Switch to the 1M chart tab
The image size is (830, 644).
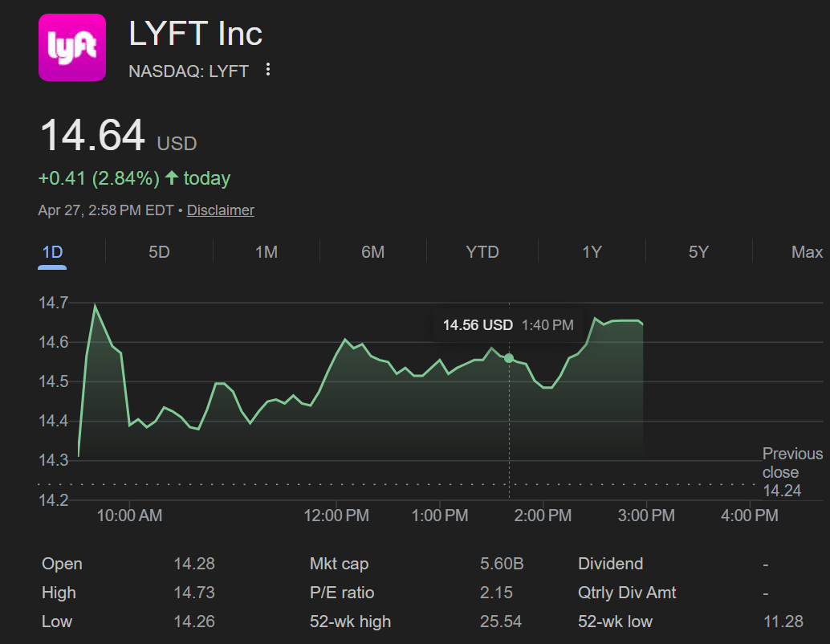(x=266, y=252)
